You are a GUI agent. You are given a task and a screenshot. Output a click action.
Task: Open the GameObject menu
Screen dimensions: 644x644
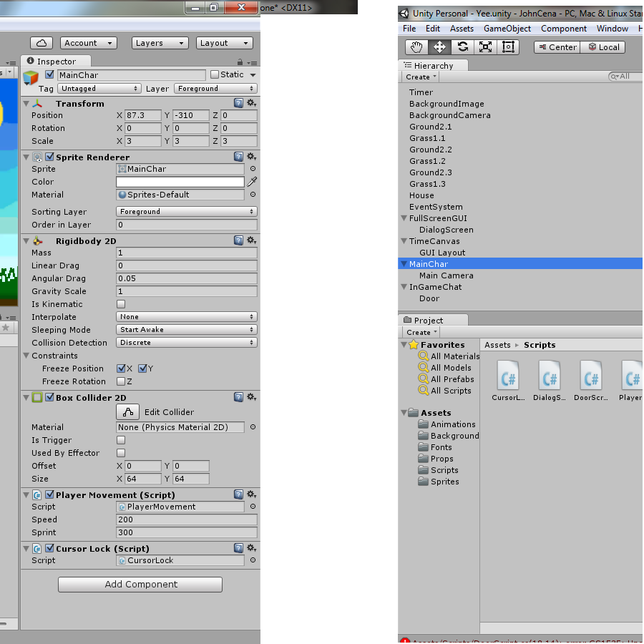point(506,29)
